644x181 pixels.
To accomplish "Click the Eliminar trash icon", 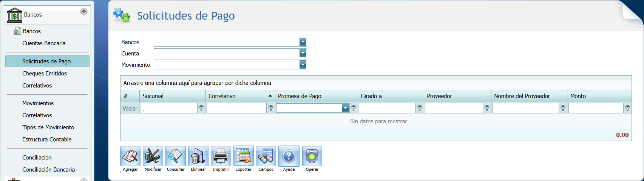I will click(x=198, y=156).
